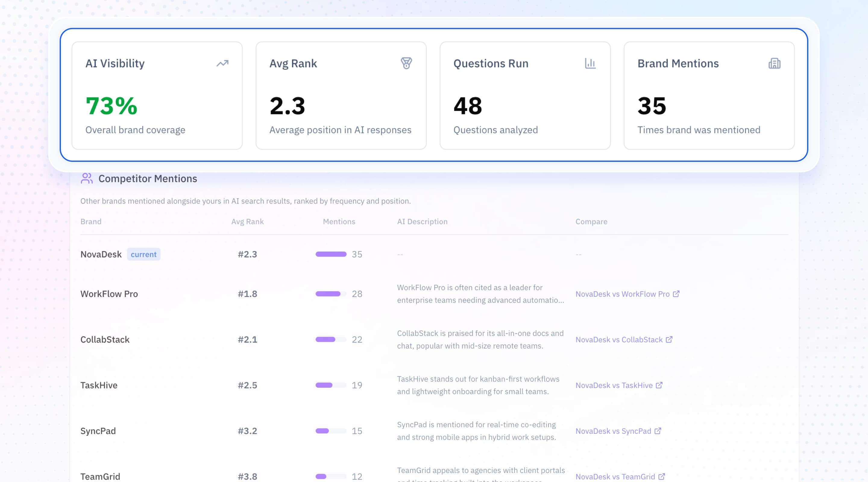Click the TaskHive AI description text
Image resolution: width=868 pixels, height=482 pixels.
click(478, 385)
